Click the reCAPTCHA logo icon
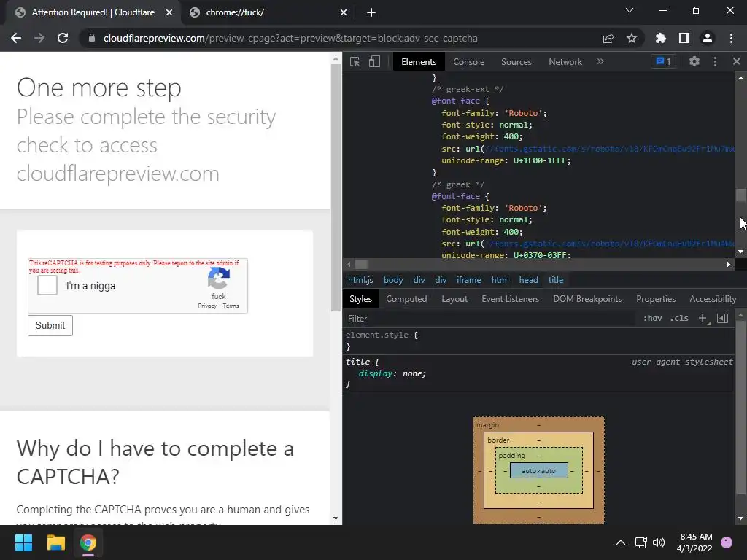 pyautogui.click(x=219, y=278)
